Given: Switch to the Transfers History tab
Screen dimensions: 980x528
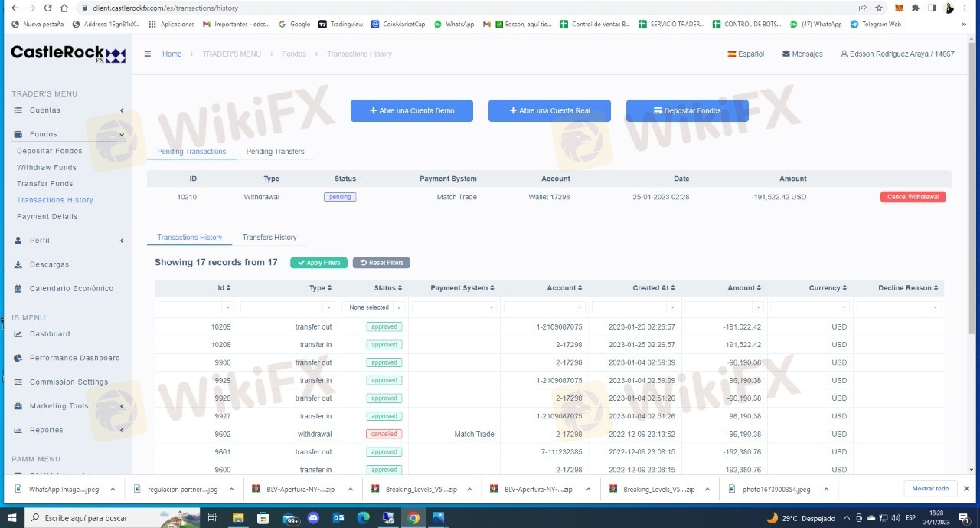Looking at the screenshot, I should (x=269, y=238).
